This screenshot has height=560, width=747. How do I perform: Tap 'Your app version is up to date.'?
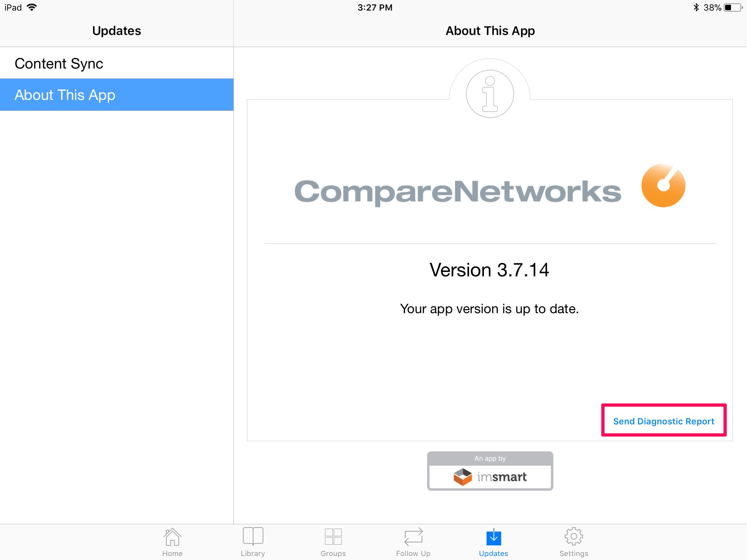(x=489, y=309)
